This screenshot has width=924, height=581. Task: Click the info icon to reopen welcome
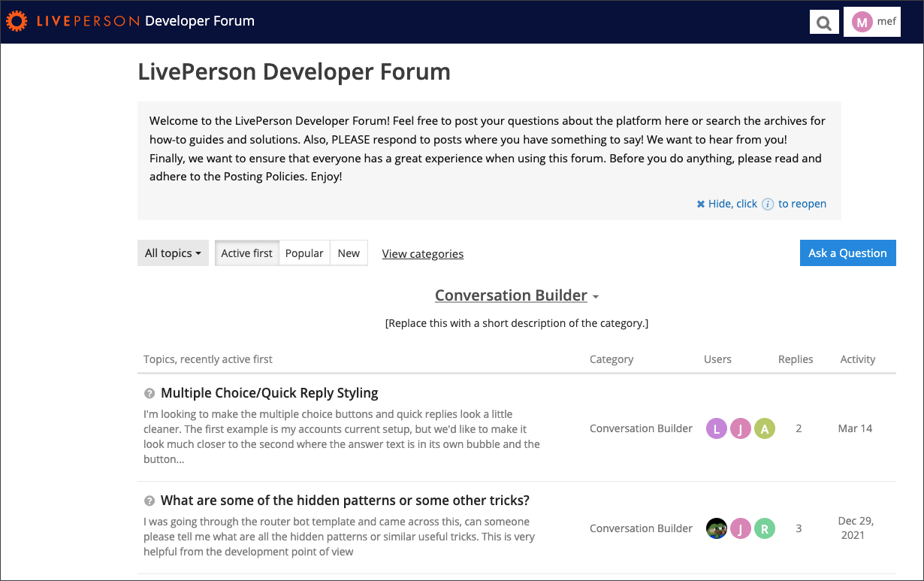pyautogui.click(x=768, y=204)
